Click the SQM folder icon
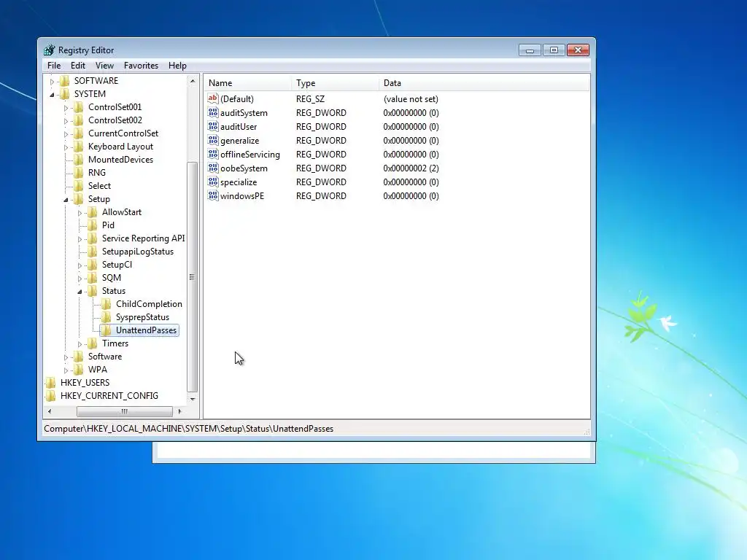 click(93, 278)
